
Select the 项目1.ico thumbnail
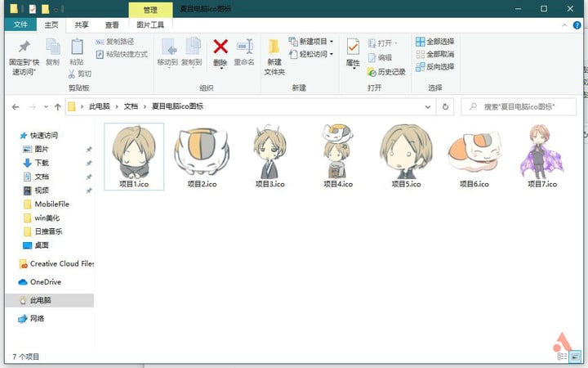[x=134, y=156]
